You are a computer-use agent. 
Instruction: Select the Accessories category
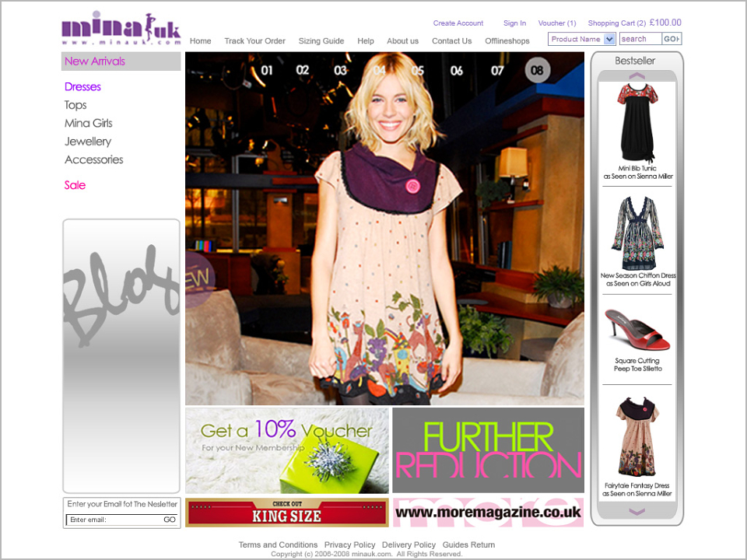94,159
